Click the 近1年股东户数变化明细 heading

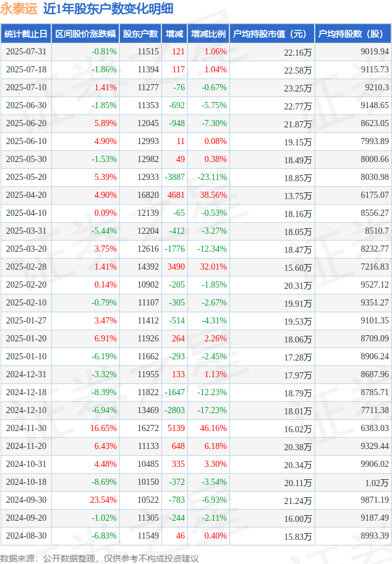pos(108,9)
